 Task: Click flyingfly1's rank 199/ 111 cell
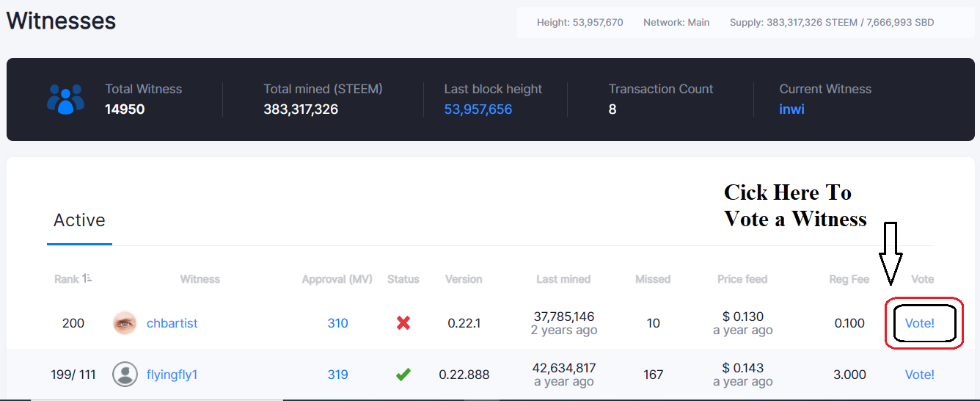[x=73, y=375]
